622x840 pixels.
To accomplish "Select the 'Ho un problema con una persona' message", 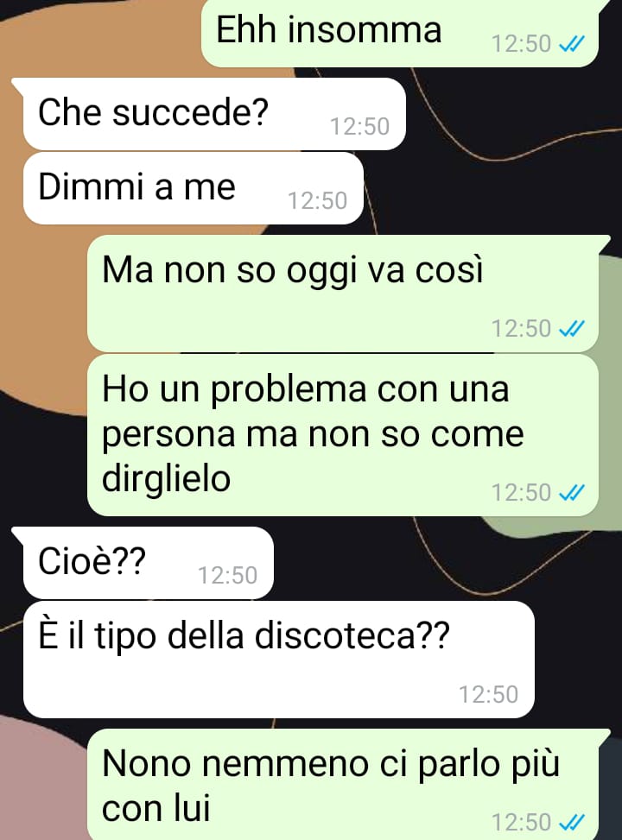I will [x=343, y=435].
